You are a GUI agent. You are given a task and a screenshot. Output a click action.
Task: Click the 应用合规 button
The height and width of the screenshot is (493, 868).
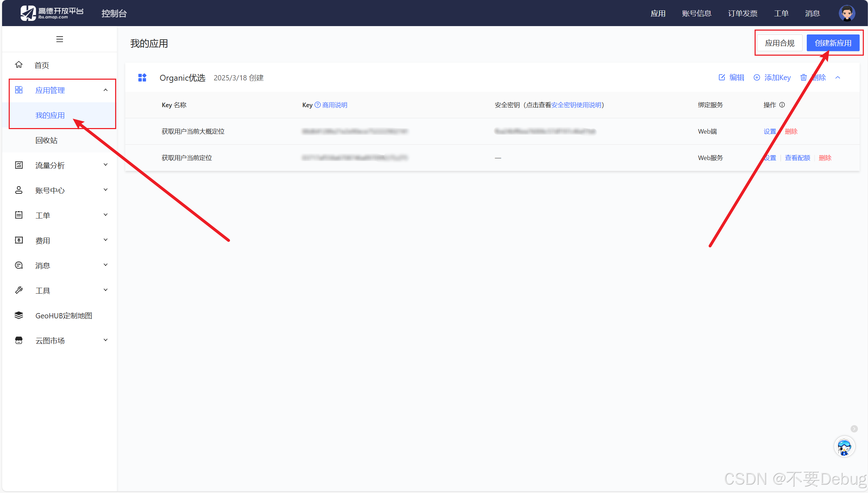[780, 43]
